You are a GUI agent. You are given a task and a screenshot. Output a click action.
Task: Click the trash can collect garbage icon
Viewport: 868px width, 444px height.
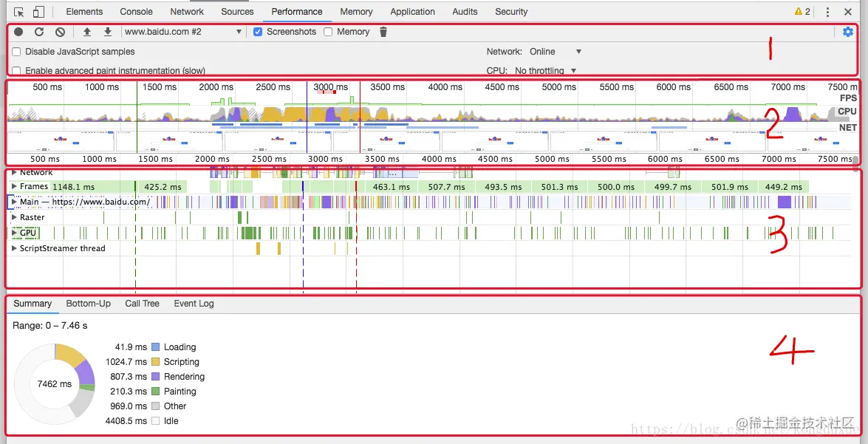383,32
